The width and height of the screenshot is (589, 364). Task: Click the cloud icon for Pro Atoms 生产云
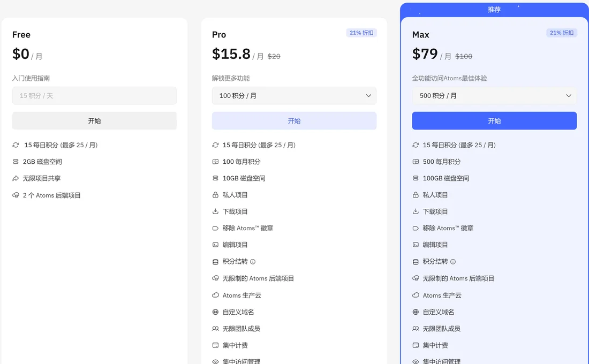(x=215, y=295)
